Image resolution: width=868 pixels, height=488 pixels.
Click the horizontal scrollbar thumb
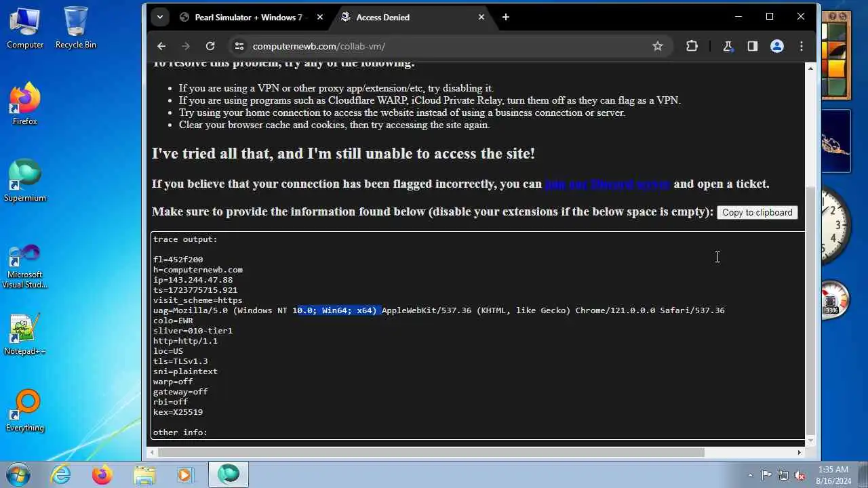(x=431, y=453)
